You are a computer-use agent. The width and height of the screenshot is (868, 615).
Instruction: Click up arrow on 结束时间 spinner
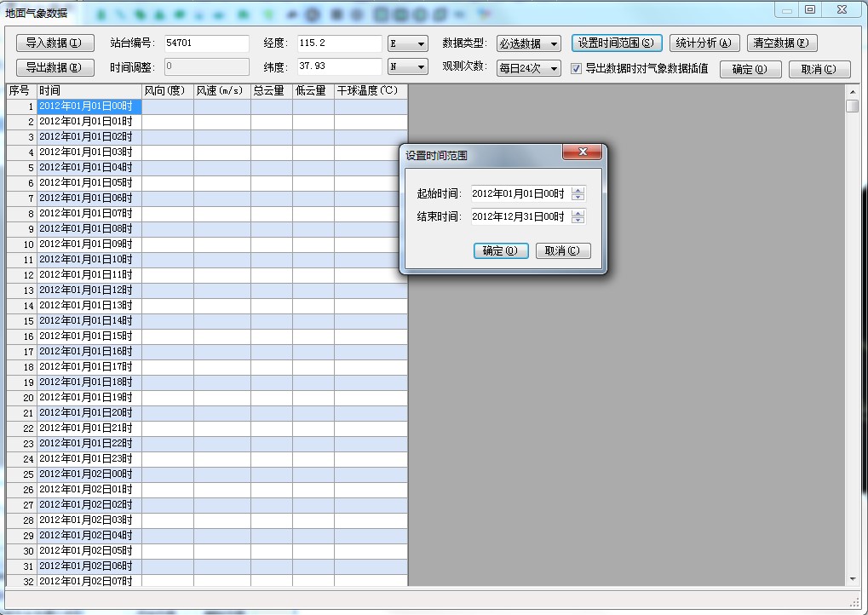click(x=578, y=213)
